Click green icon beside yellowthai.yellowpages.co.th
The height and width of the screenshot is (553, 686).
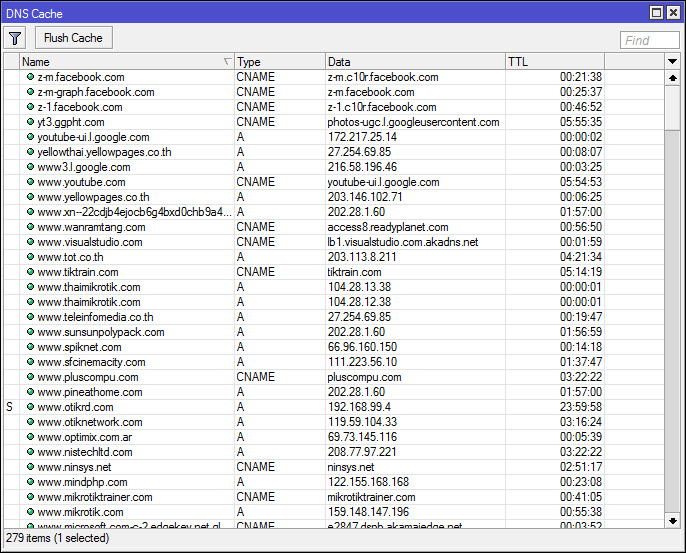(x=30, y=152)
